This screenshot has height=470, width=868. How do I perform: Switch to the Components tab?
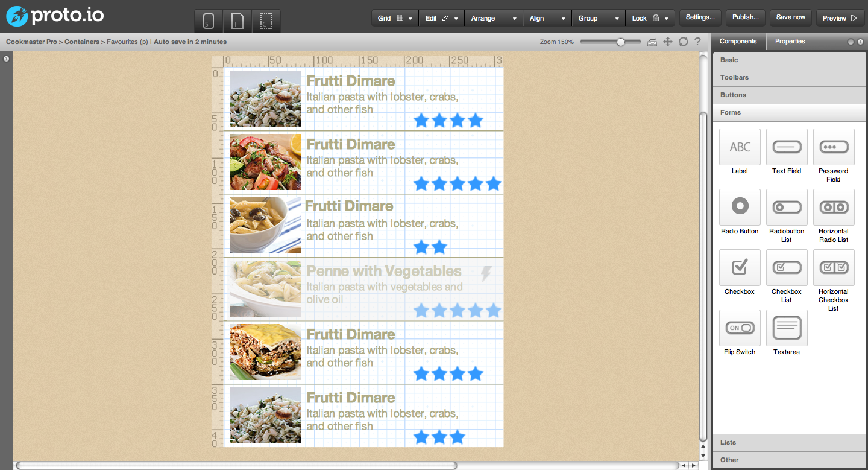click(x=738, y=42)
